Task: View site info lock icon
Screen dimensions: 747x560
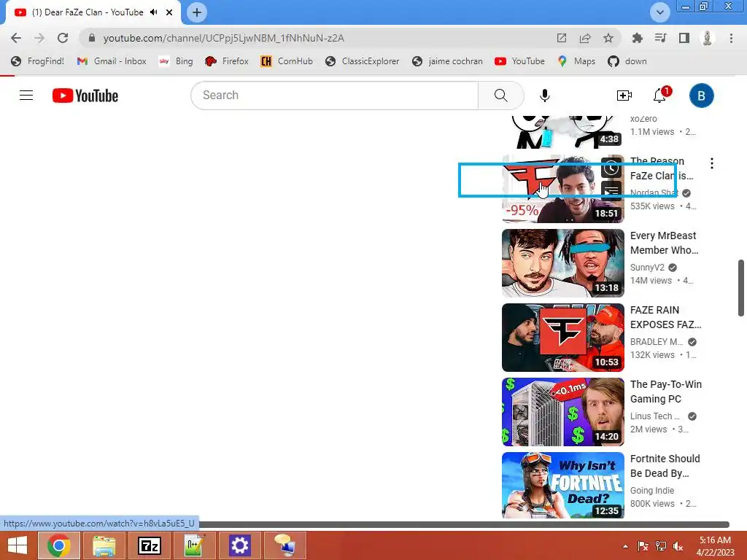Action: pos(92,38)
